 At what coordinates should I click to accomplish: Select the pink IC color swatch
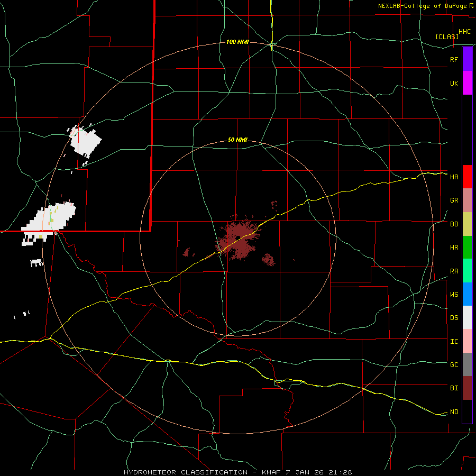point(467,341)
